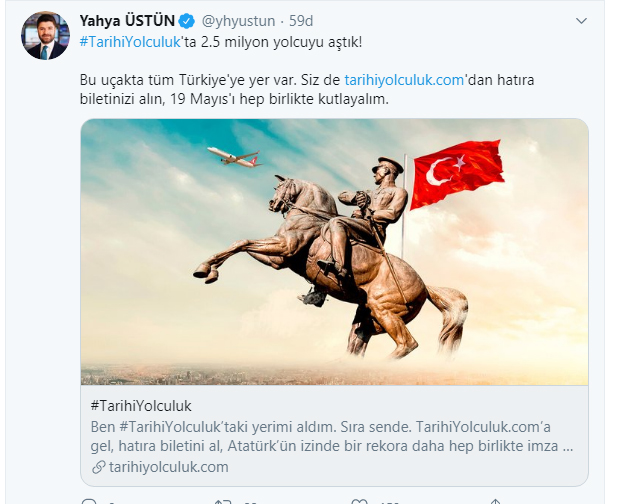Click the blue verified badge
The image size is (620, 504).
click(x=187, y=21)
